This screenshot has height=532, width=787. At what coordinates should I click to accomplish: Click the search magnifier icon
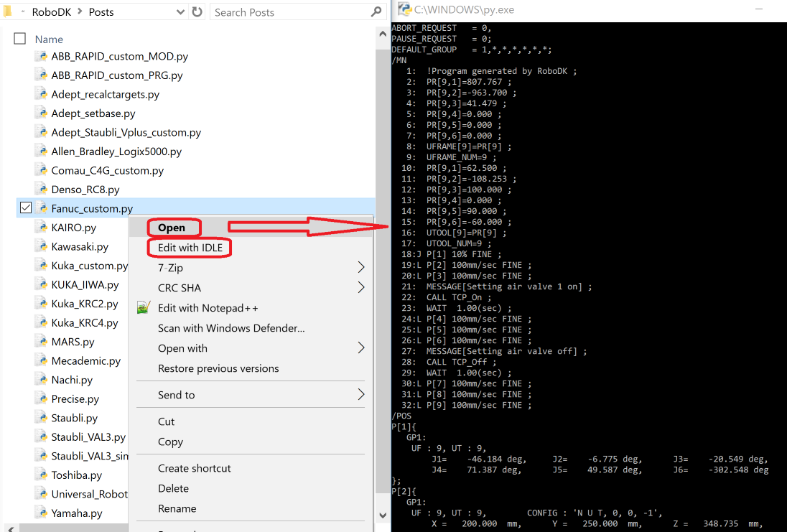376,12
